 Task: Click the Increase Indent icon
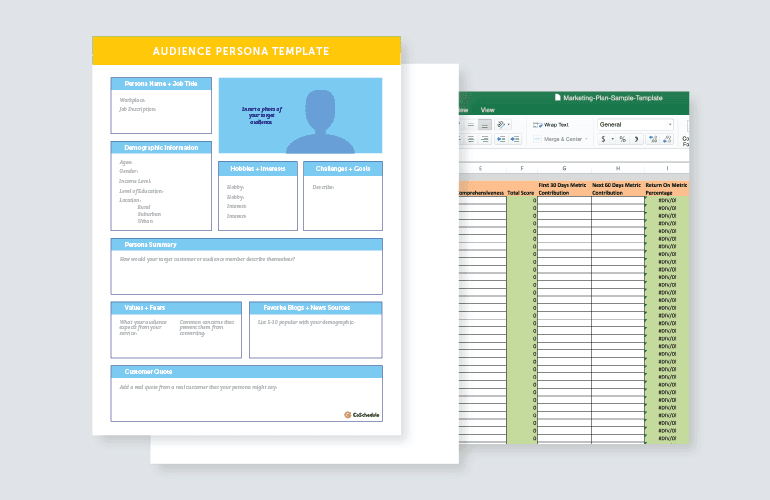click(515, 139)
